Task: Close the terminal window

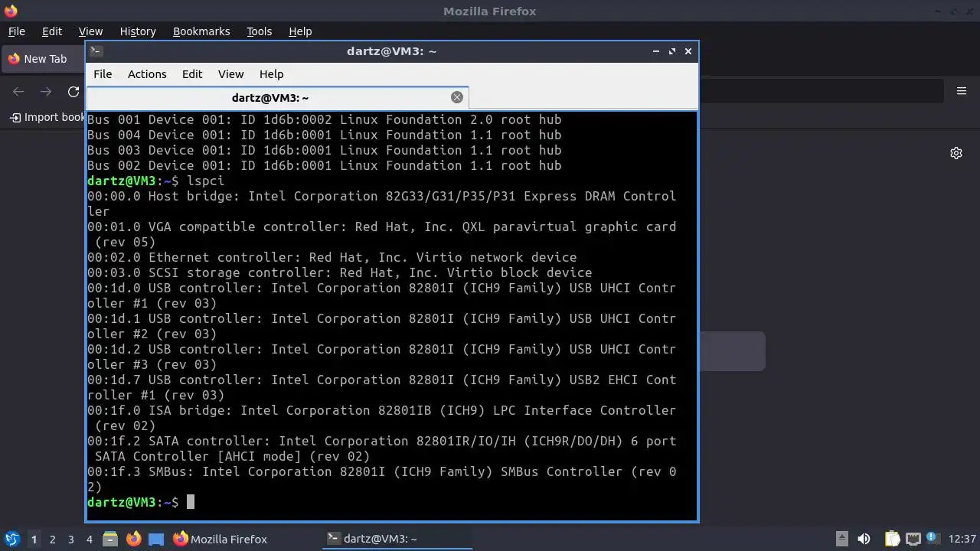Action: (x=688, y=51)
